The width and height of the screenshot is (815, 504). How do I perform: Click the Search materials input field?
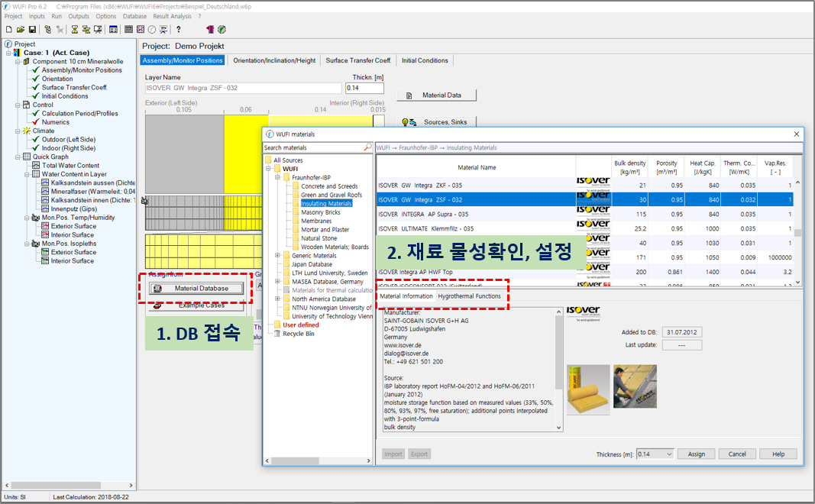(x=312, y=147)
